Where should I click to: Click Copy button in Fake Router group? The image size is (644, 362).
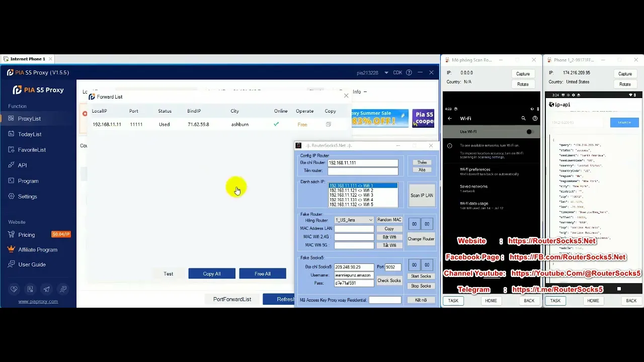click(389, 229)
